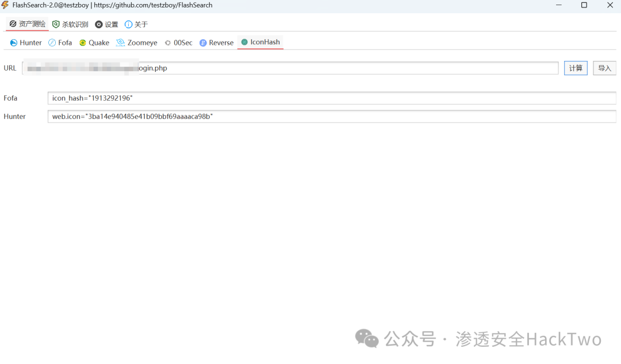The width and height of the screenshot is (621, 364).
Task: Click the 00Sec tab logo icon
Action: click(168, 43)
